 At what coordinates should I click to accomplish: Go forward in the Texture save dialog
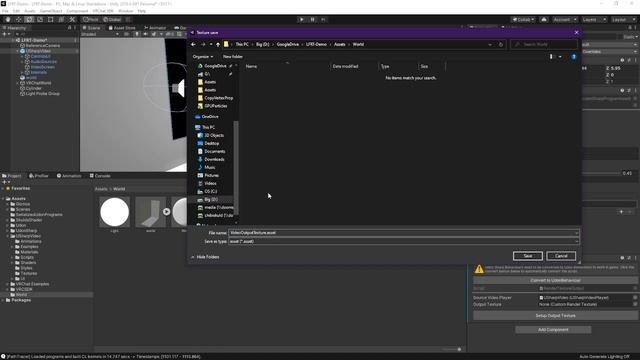[x=203, y=44]
